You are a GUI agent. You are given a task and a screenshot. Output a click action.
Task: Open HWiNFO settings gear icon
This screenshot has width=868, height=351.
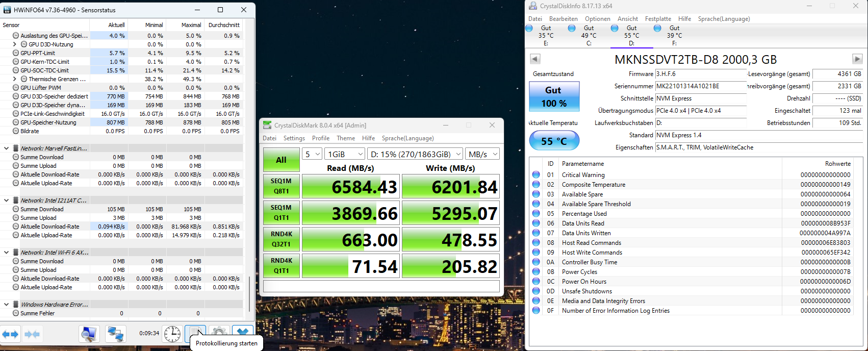pos(219,333)
